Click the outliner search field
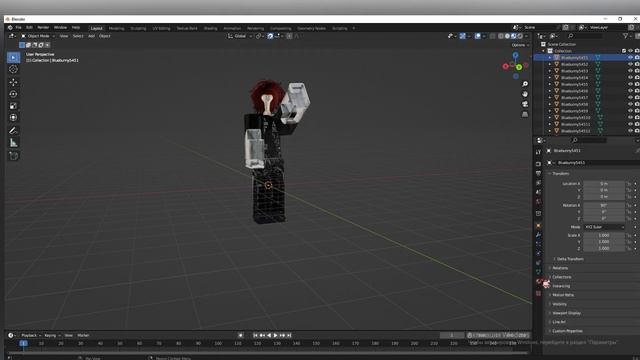 coord(586,36)
